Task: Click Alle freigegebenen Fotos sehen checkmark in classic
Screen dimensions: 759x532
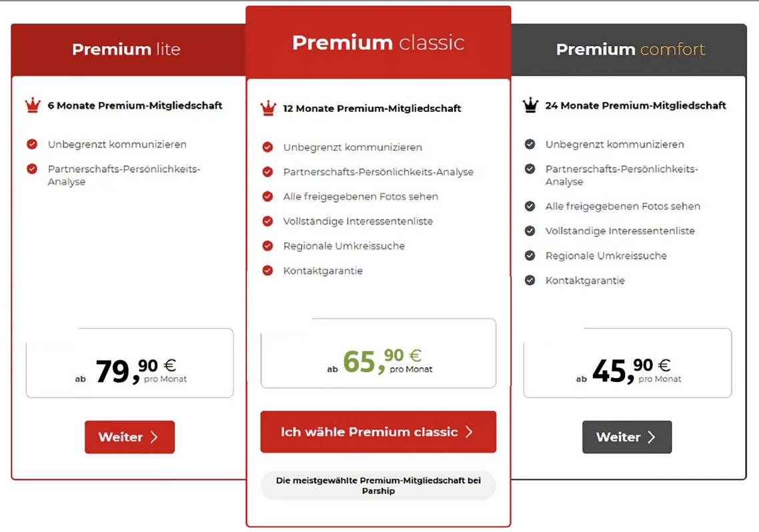Action: tap(267, 197)
